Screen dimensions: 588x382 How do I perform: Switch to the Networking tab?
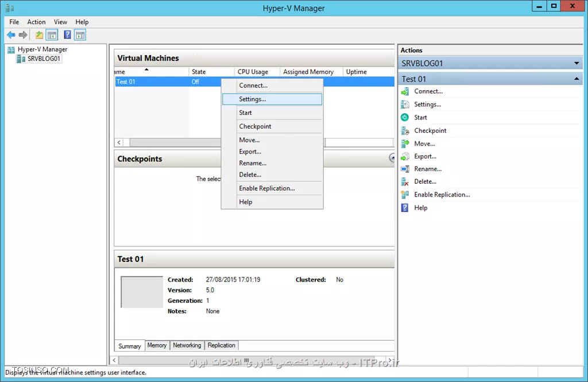(187, 345)
